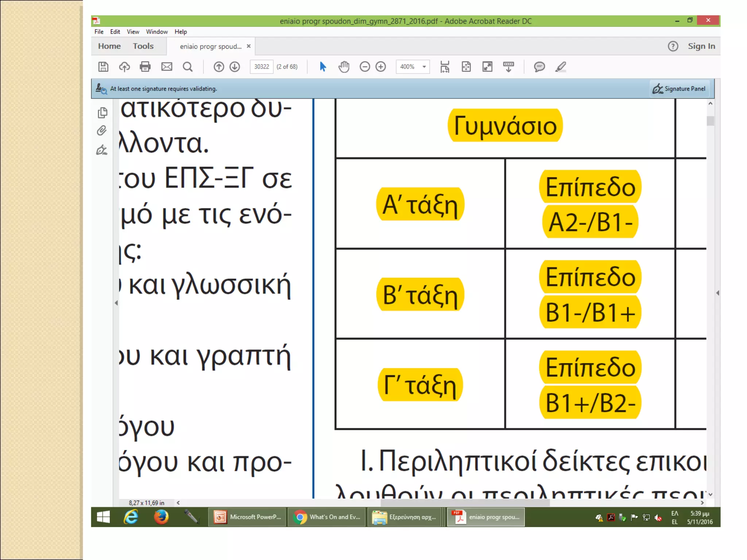747x560 pixels.
Task: Click the vertical scrollbar thumb
Action: tap(710, 121)
